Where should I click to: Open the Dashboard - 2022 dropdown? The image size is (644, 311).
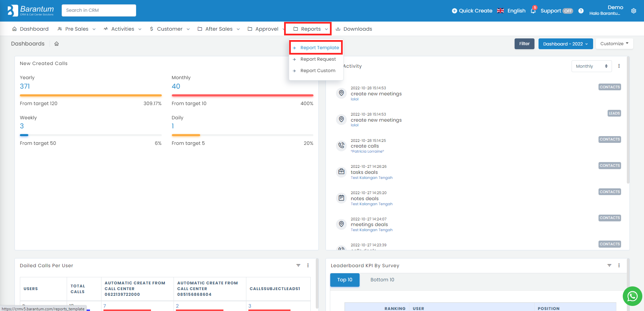[x=565, y=44]
